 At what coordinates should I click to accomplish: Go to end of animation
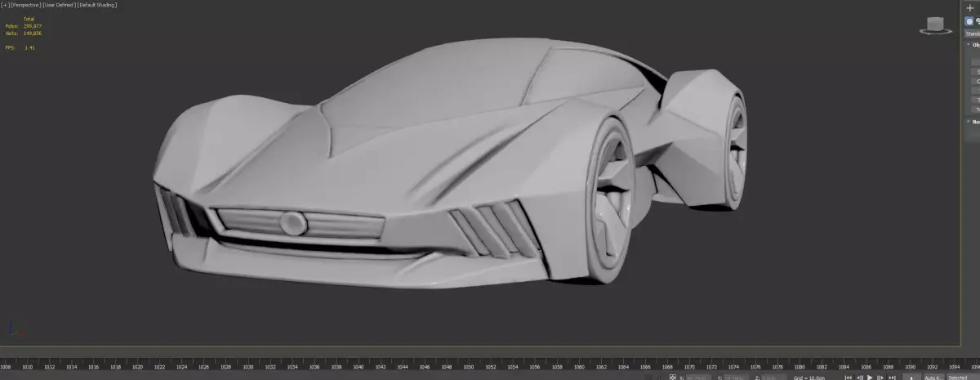pyautogui.click(x=892, y=378)
